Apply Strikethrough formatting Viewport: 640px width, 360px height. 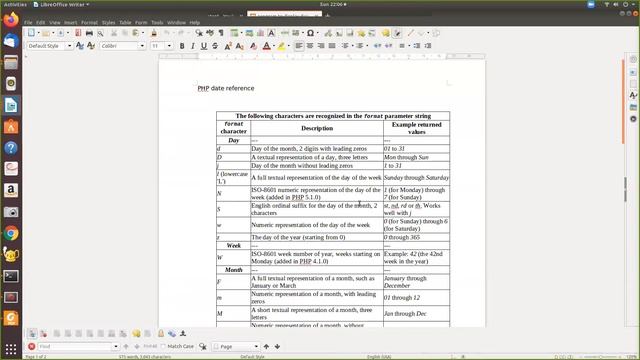(x=215, y=46)
